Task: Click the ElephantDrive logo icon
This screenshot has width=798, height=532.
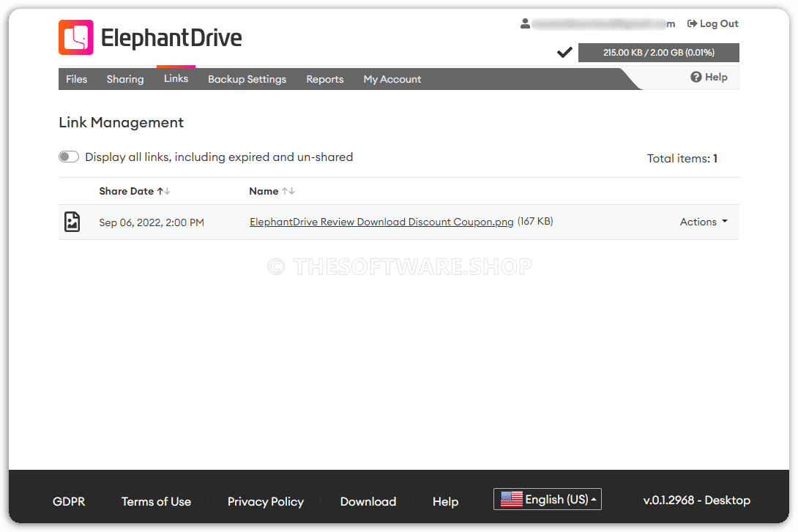Action: coord(76,37)
